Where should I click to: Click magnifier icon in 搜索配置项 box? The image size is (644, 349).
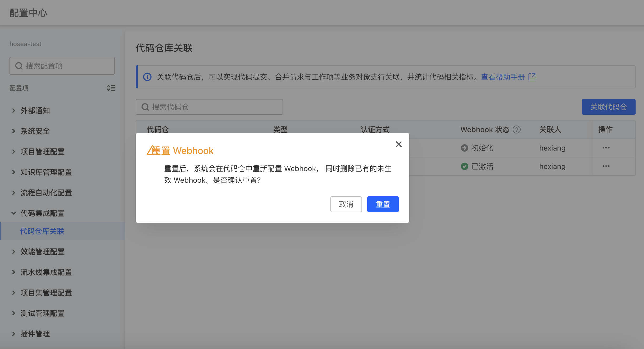point(19,66)
